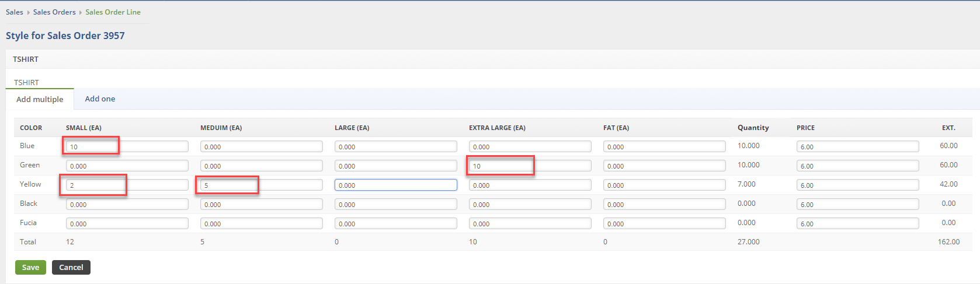
Task: Select the Black Extra Large quantity field
Action: tap(530, 204)
